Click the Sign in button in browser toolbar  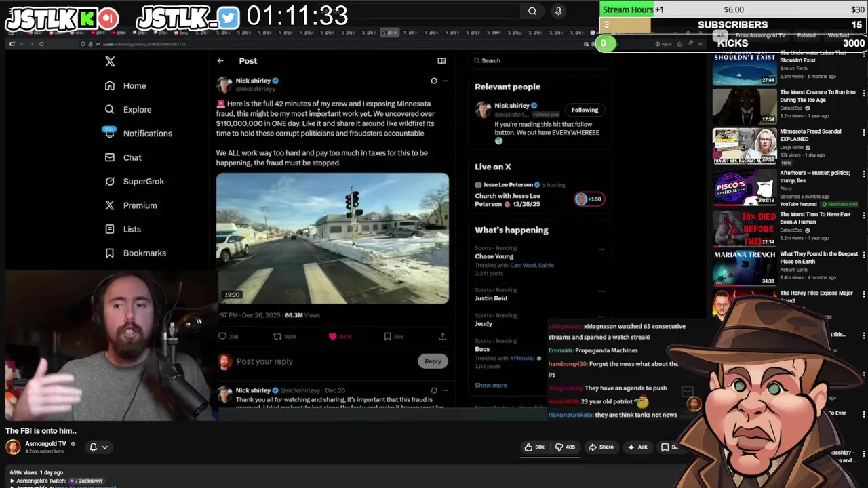click(x=664, y=44)
